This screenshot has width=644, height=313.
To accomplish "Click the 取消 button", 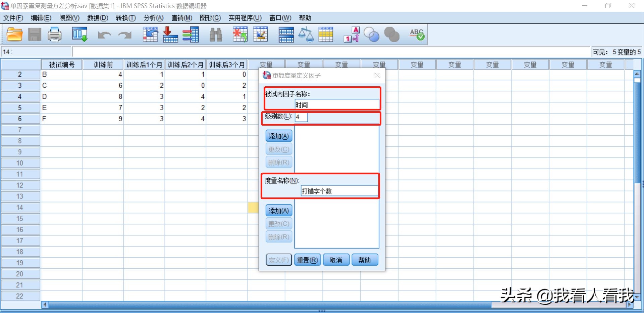I will 336,260.
